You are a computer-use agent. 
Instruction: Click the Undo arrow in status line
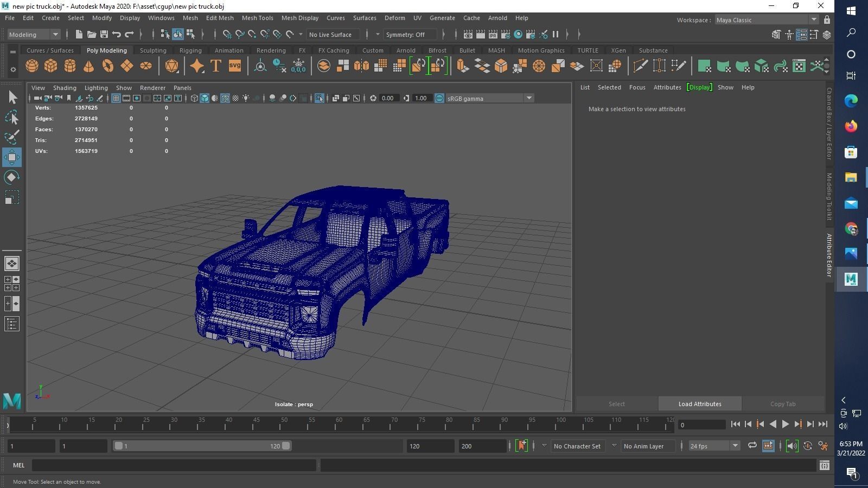click(x=117, y=35)
